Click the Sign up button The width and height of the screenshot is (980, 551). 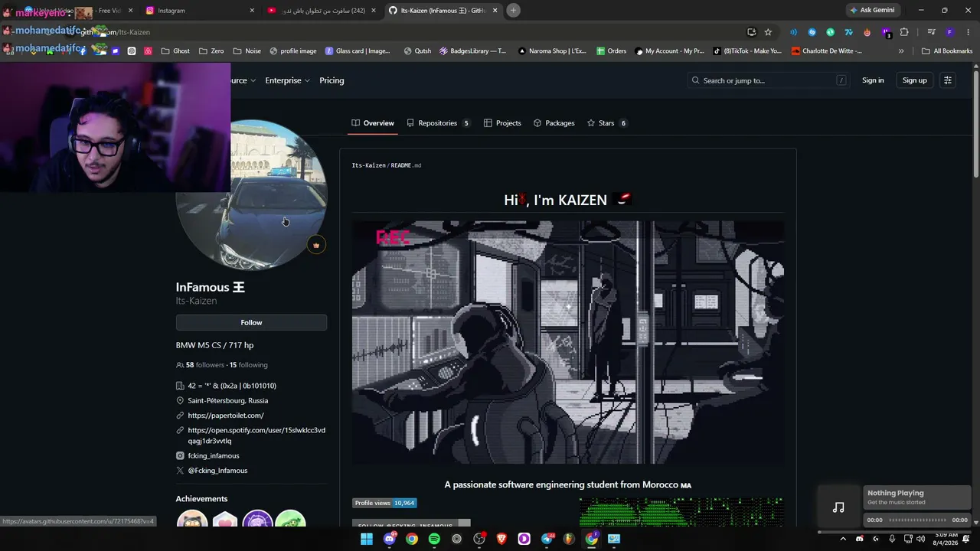(914, 80)
